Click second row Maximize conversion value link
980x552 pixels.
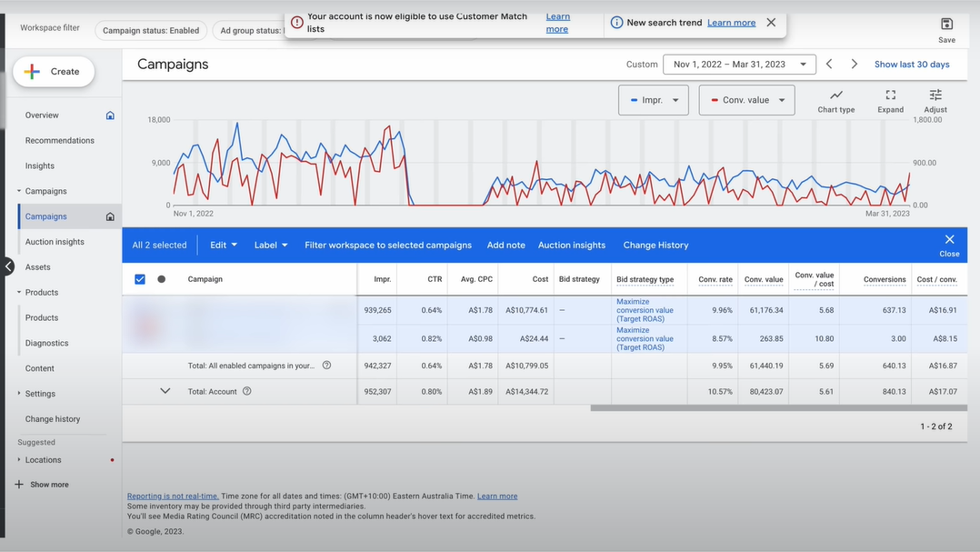coord(645,339)
